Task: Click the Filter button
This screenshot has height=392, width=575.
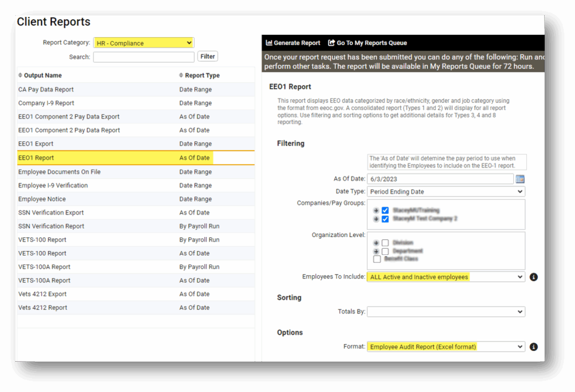Action: 208,57
